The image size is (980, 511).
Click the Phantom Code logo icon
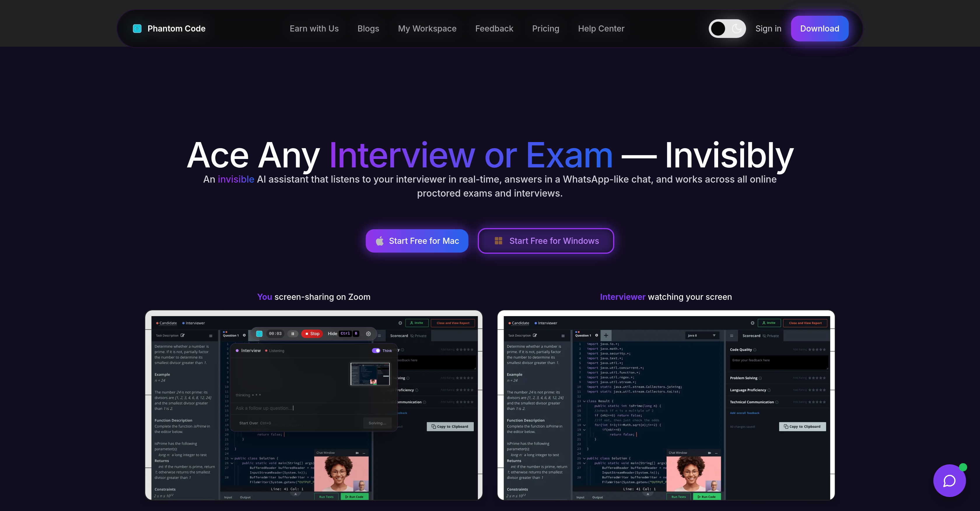tap(137, 29)
